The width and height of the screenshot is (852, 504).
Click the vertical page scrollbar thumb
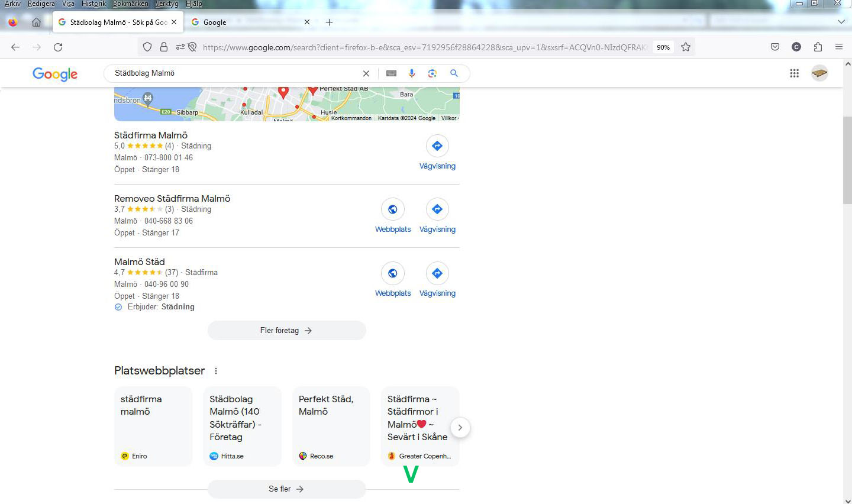[847, 160]
